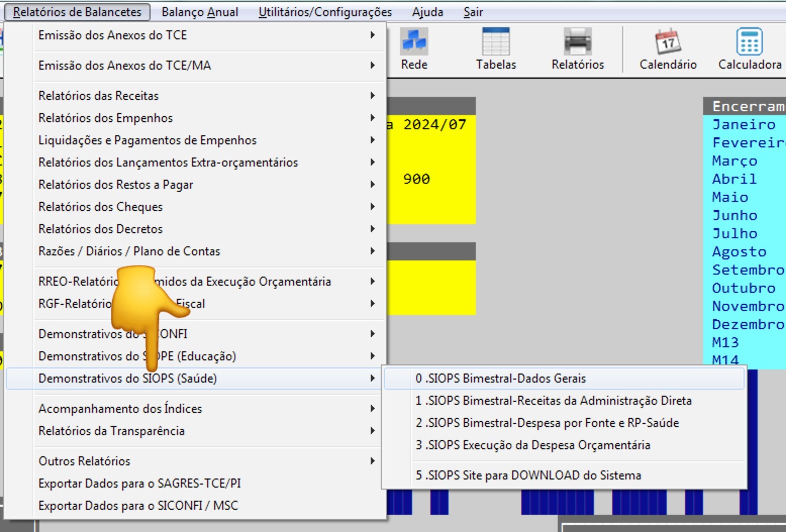Open the Rede toolbar icon
Viewport: 786px width, 532px height.
[x=414, y=49]
